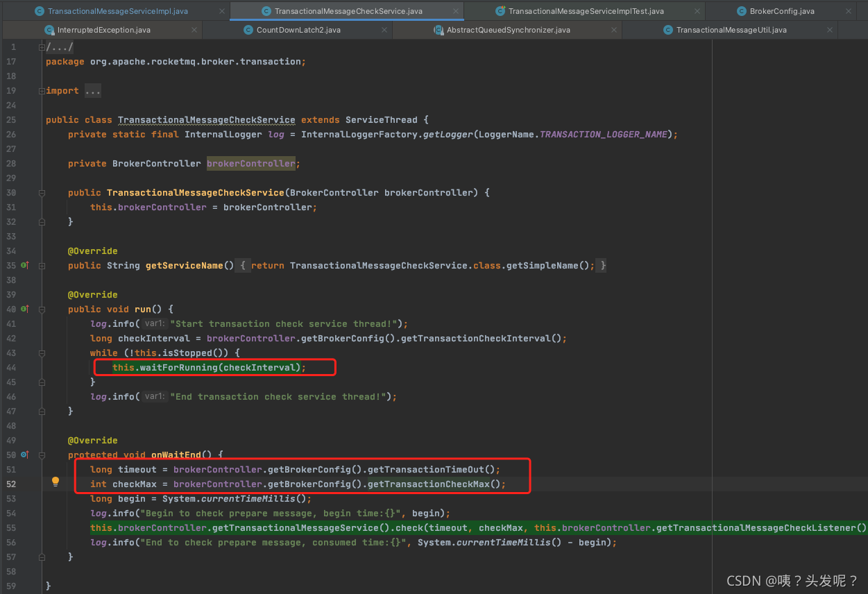The height and width of the screenshot is (594, 868).
Task: Click the fold end marker on line 57
Action: [42, 557]
